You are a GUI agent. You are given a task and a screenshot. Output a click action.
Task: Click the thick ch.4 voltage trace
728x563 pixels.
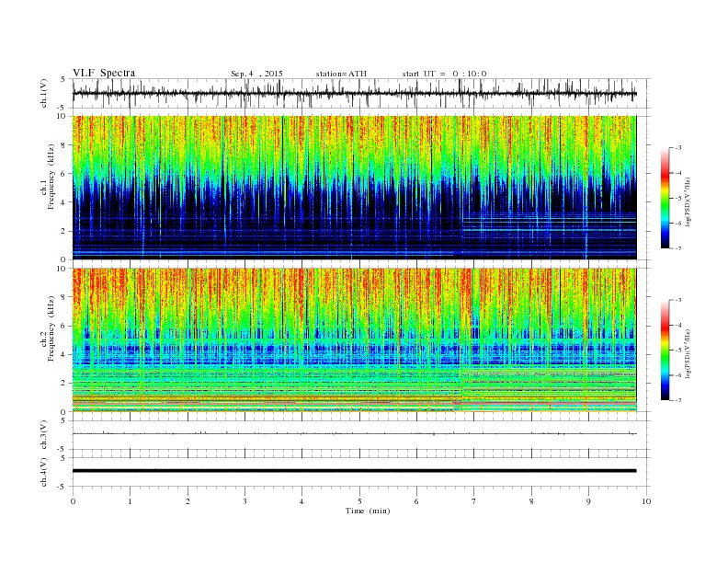354,471
